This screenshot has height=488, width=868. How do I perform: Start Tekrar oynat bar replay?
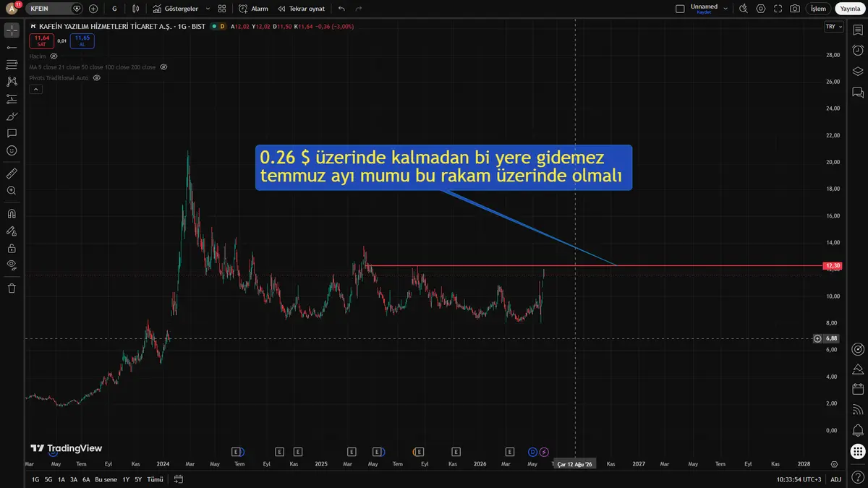[x=302, y=9]
